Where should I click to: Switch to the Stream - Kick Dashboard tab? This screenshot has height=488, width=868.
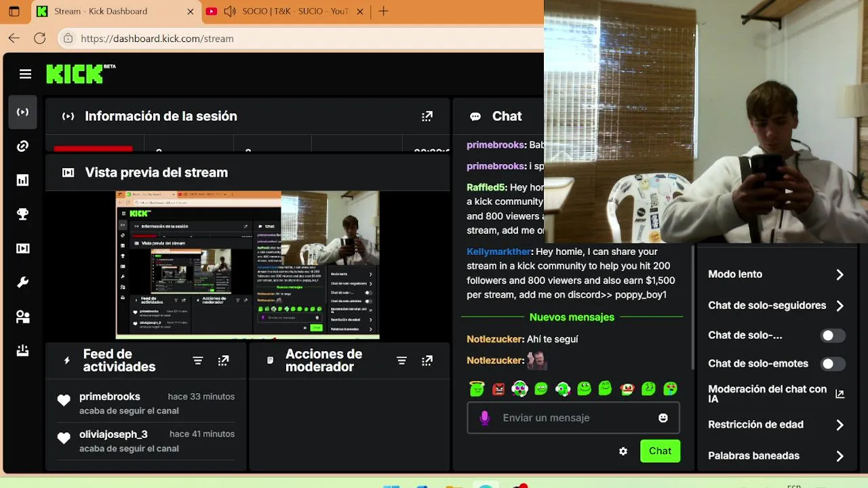[115, 11]
